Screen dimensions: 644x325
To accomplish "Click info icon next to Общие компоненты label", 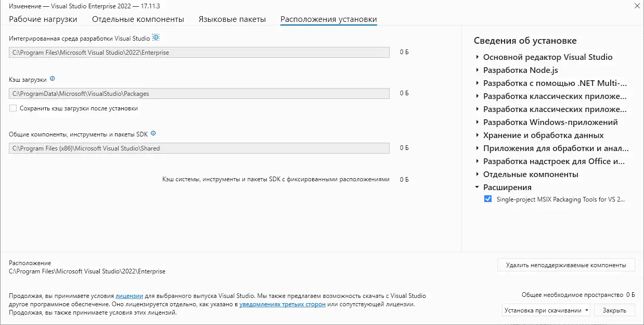I will pos(153,133).
